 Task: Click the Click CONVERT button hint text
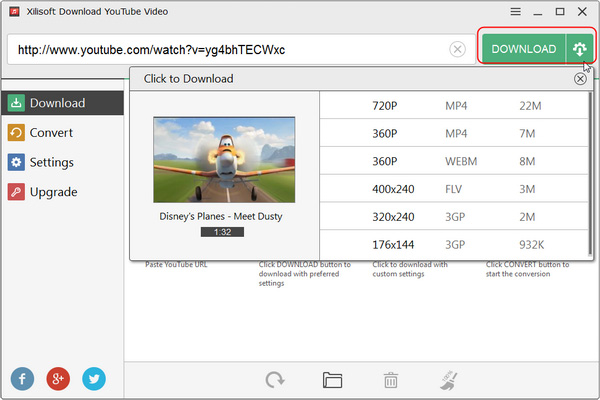(527, 269)
